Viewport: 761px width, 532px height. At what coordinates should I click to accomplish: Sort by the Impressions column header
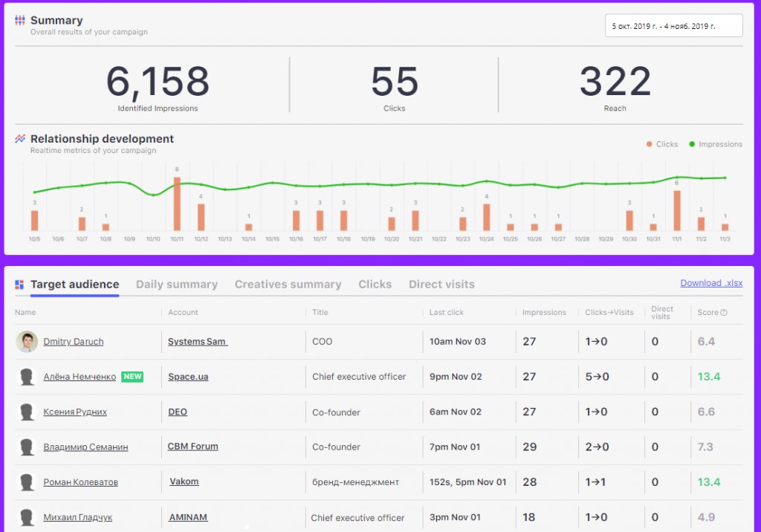tap(544, 313)
